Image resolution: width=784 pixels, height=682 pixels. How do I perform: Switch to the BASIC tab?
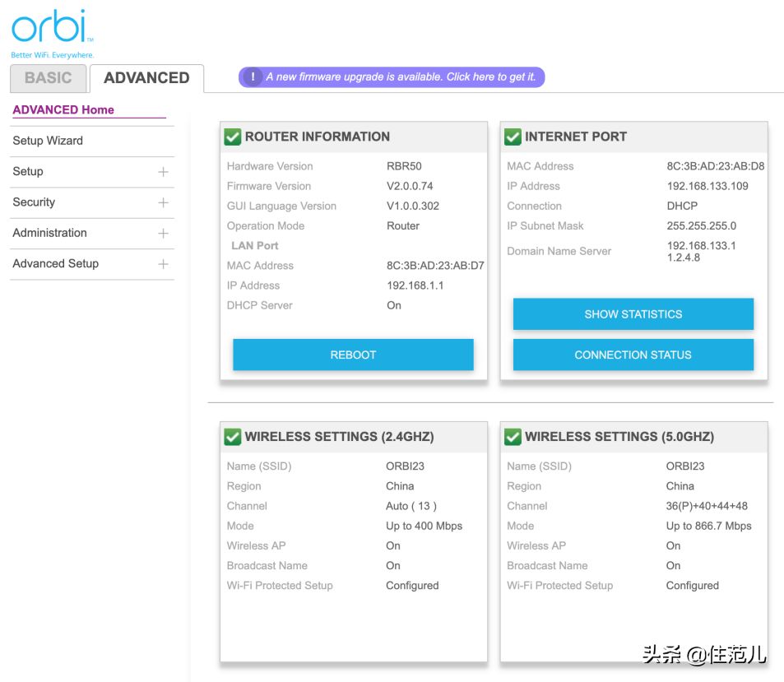48,78
